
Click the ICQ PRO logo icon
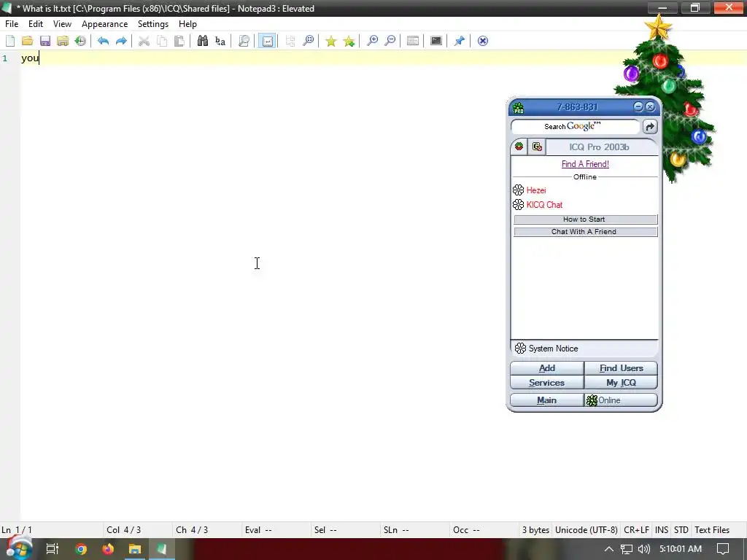[x=519, y=108]
